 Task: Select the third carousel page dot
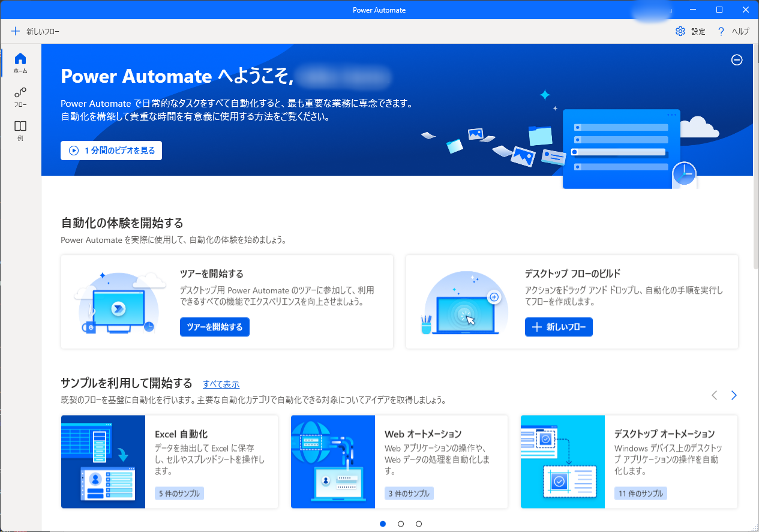click(x=419, y=524)
